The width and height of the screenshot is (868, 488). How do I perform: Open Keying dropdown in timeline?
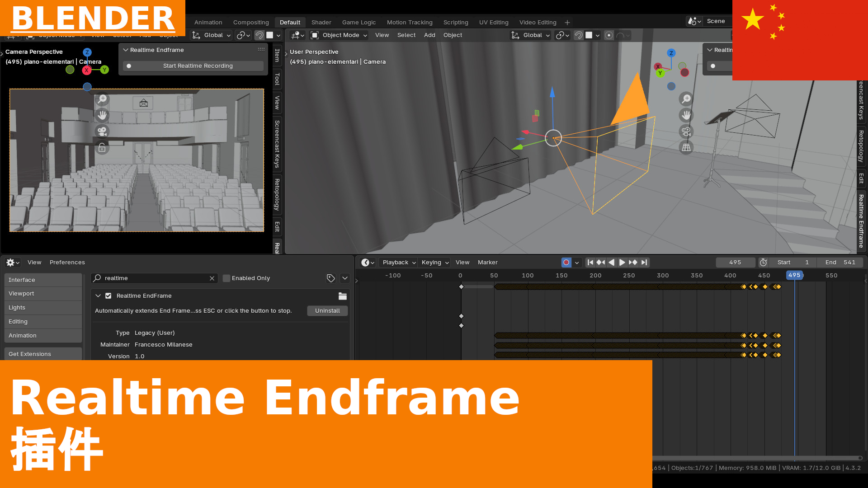coord(434,263)
